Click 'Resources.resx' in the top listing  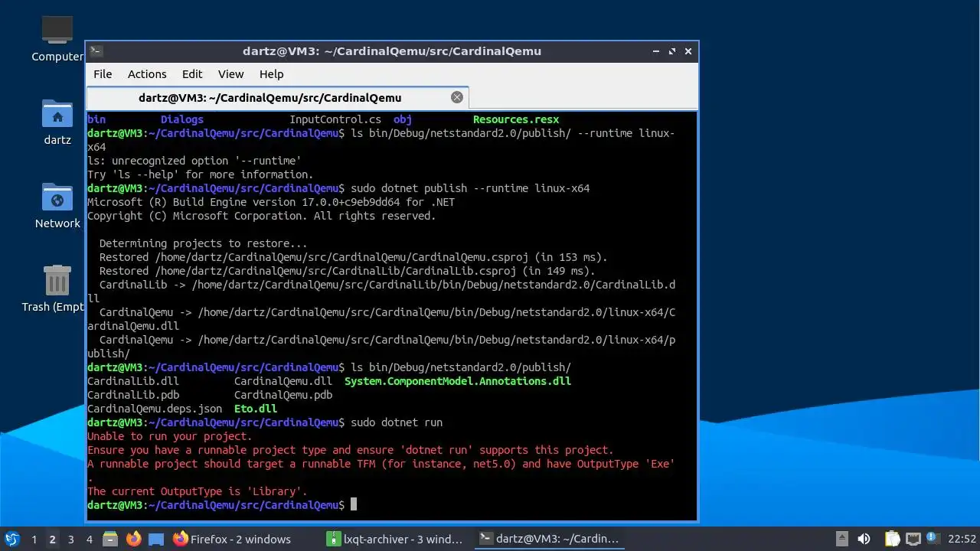(x=516, y=119)
